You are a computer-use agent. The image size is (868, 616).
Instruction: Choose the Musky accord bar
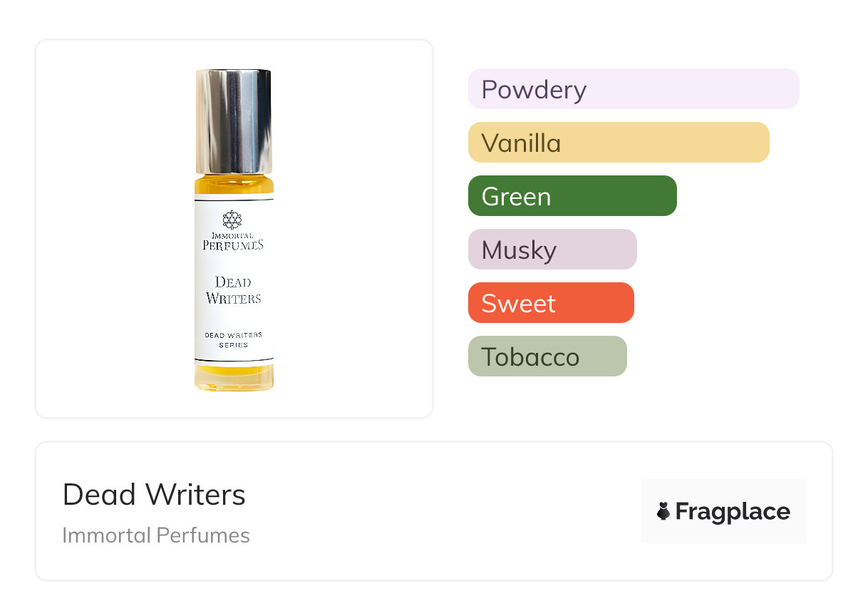click(552, 250)
